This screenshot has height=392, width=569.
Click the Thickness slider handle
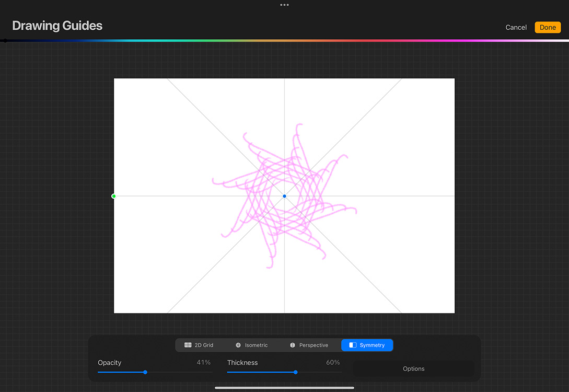(296, 372)
